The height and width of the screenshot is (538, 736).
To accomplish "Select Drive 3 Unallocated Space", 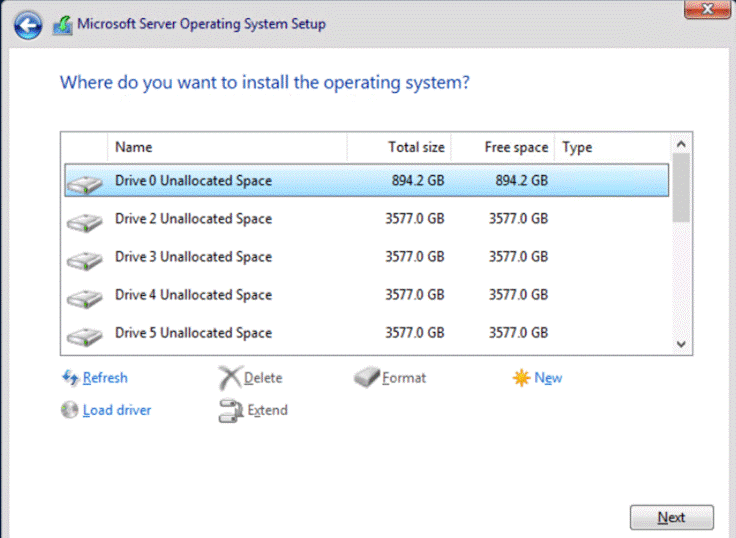I will click(x=367, y=257).
